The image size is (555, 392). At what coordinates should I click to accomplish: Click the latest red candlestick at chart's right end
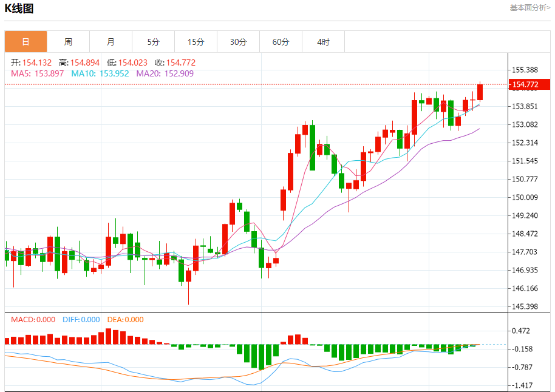click(x=480, y=92)
